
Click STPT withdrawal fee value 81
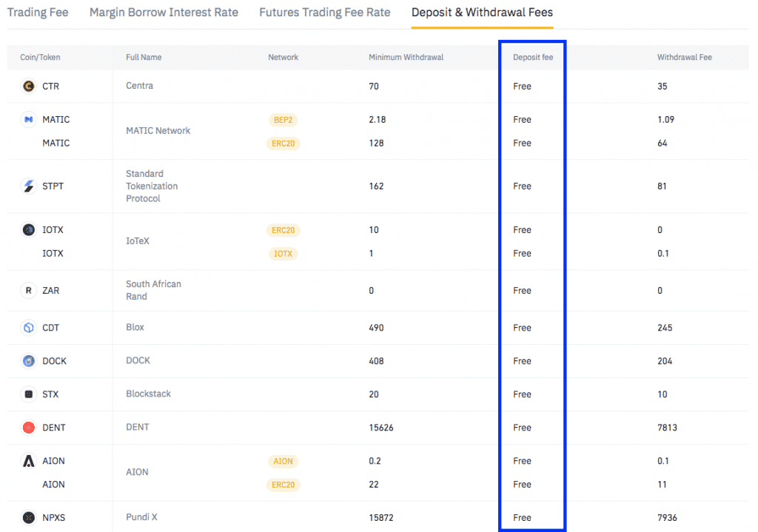pos(662,186)
